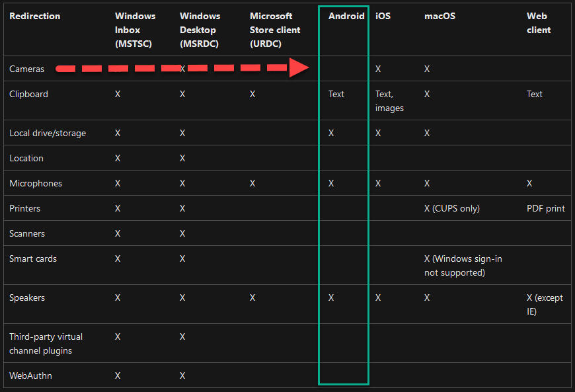
Task: Click the Web client Clipboard cell reading Text
Action: tap(534, 95)
